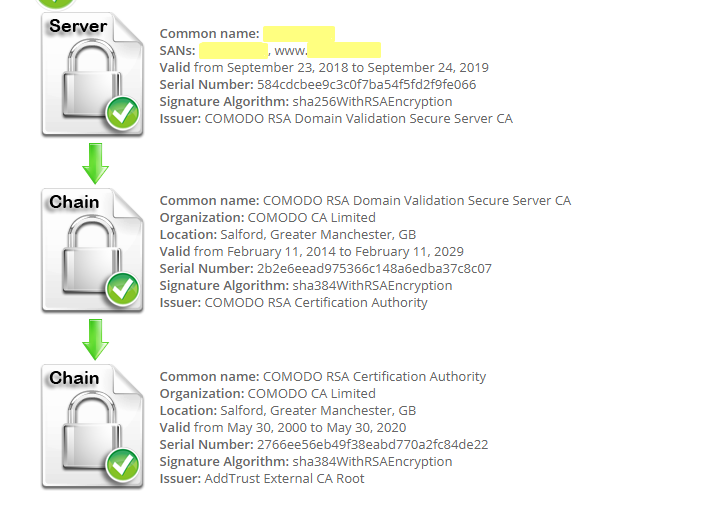This screenshot has width=711, height=506.
Task: Click the Server label on first icon
Action: pyautogui.click(x=78, y=26)
